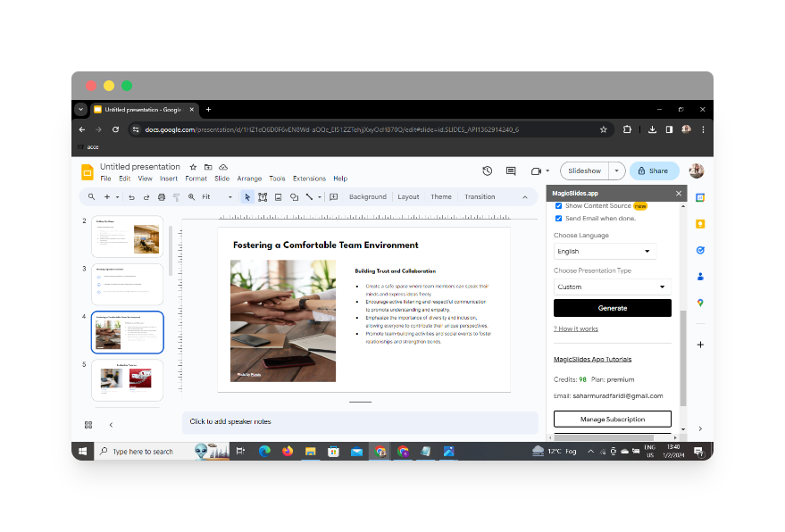Click the search menus magnifier icon
This screenshot has width=785, height=532.
point(92,197)
